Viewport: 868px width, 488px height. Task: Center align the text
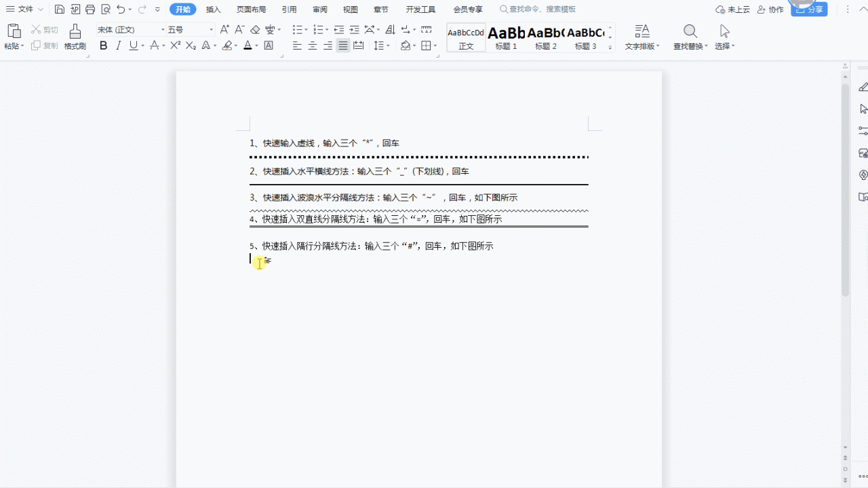[313, 45]
